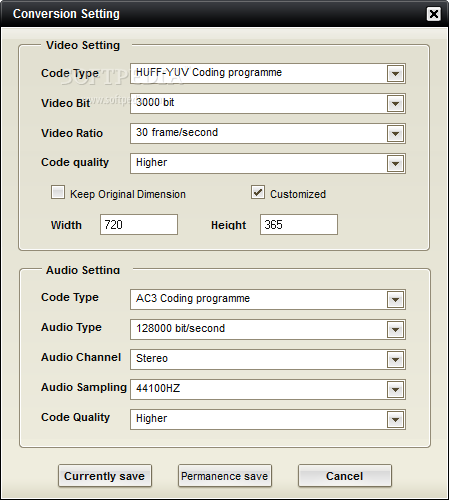Click the 30 frame/second combo box text

[177, 132]
